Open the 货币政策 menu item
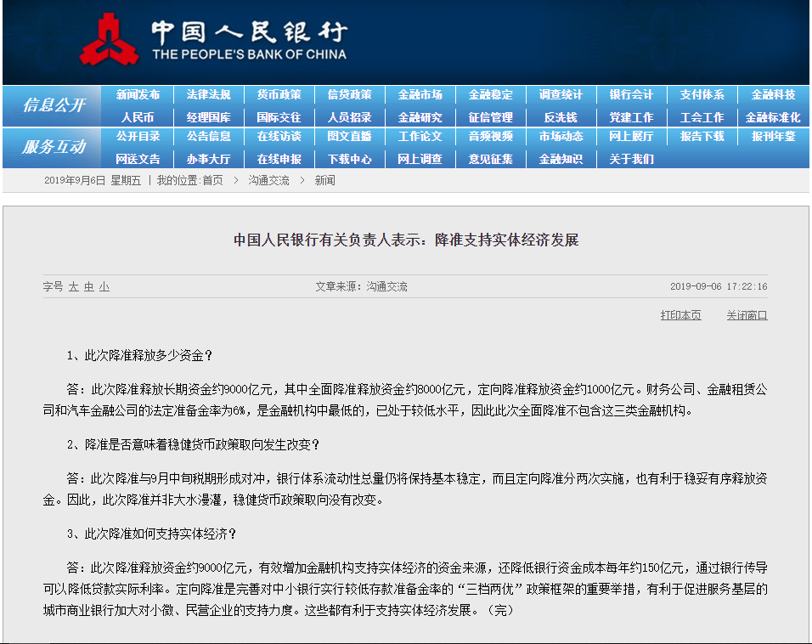Image resolution: width=812 pixels, height=644 pixels. [279, 95]
